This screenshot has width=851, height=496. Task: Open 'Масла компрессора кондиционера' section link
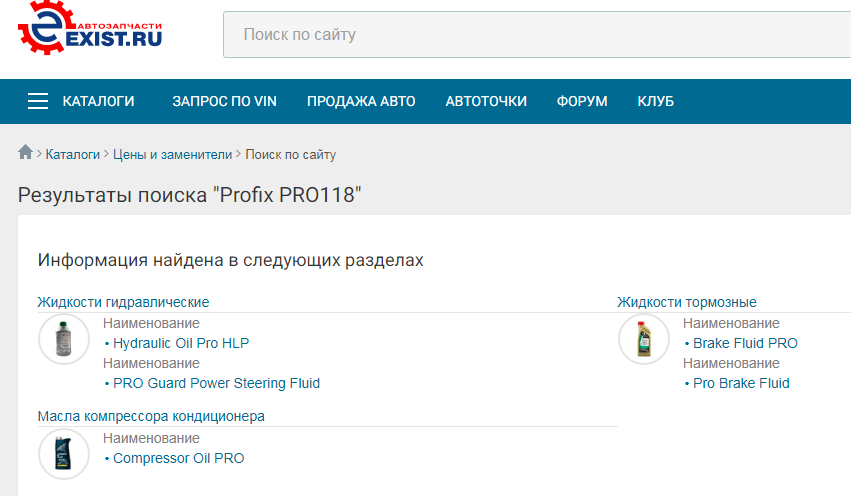(x=151, y=416)
